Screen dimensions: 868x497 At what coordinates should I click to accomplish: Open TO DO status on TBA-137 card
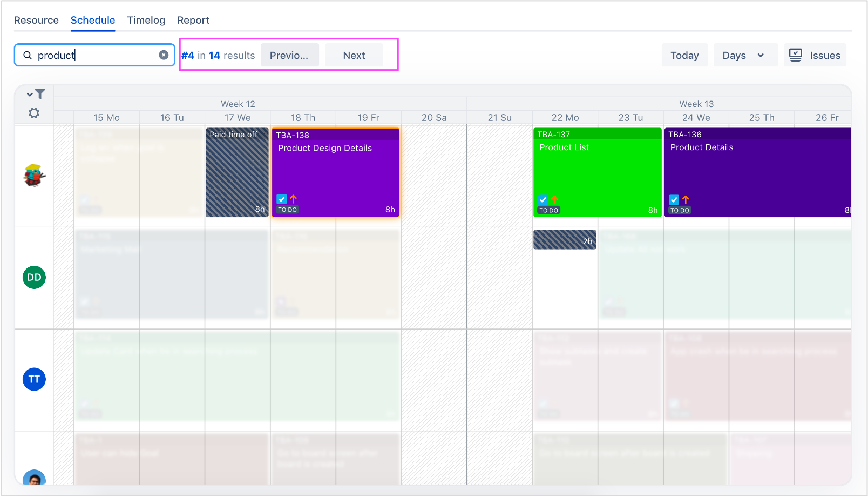click(548, 211)
